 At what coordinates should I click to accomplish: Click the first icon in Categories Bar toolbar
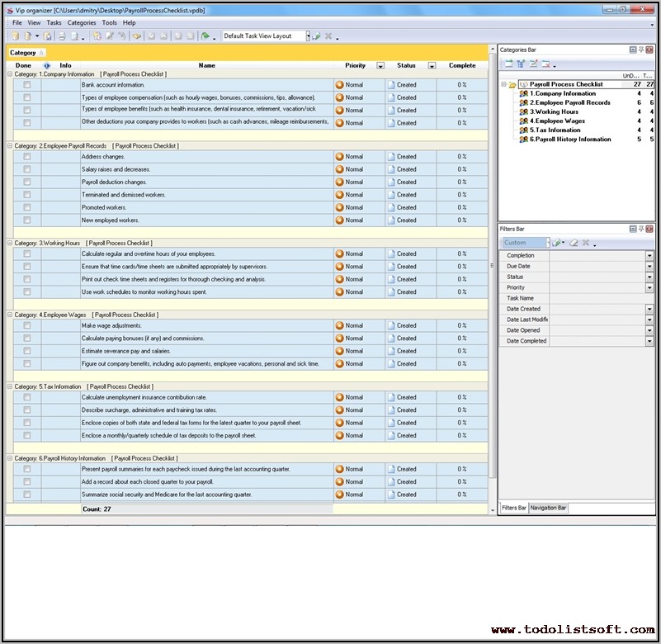509,64
